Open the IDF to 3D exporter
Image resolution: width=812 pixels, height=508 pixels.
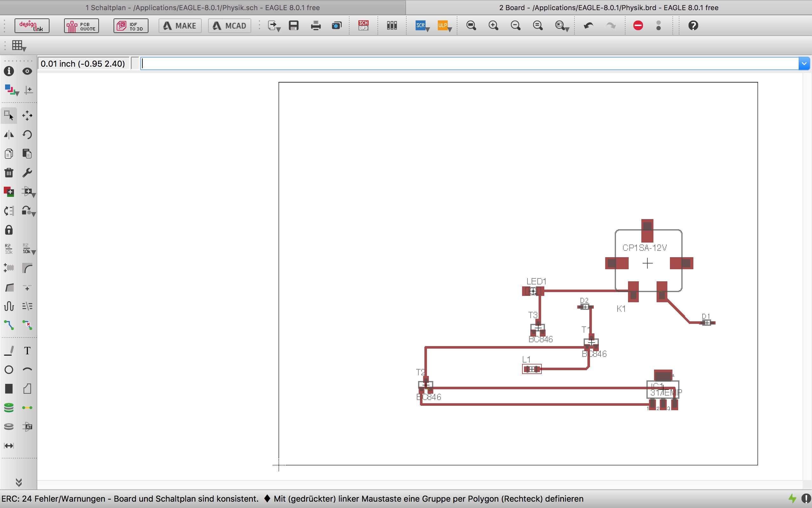131,25
